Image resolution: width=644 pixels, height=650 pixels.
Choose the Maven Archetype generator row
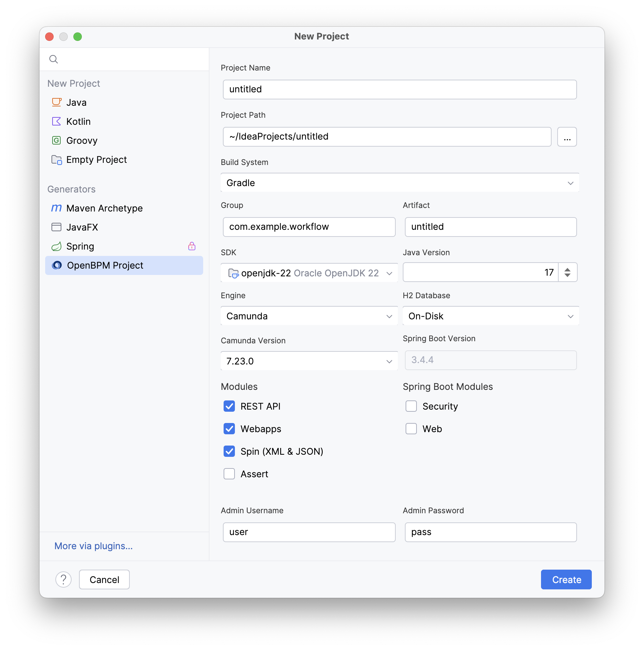pyautogui.click(x=124, y=208)
